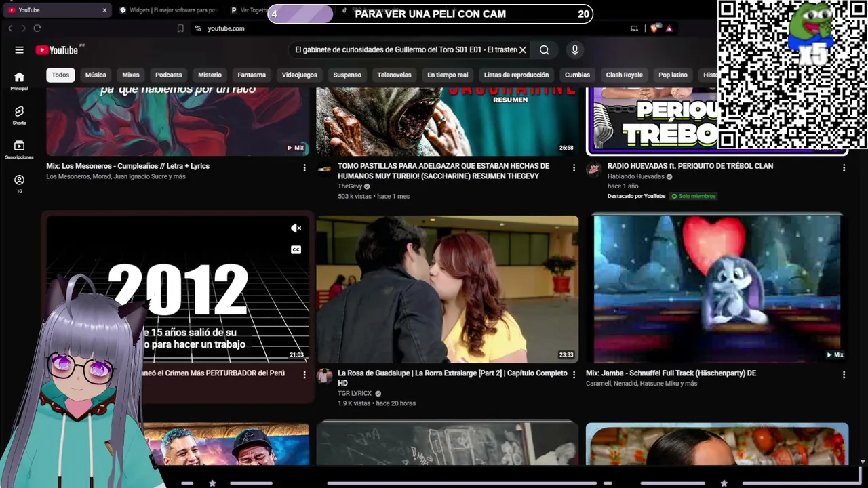The image size is (868, 488).
Task: Unmute the 2012 video preview
Action: click(296, 228)
